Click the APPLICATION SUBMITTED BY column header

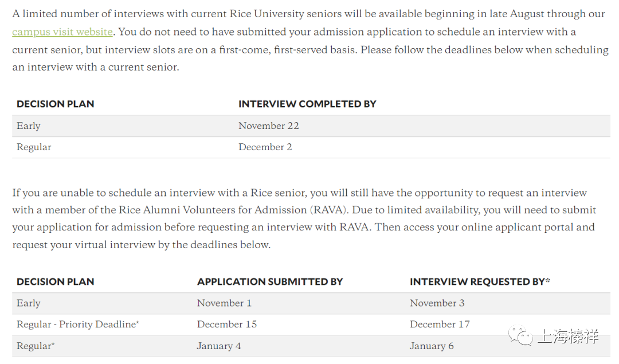click(x=270, y=281)
